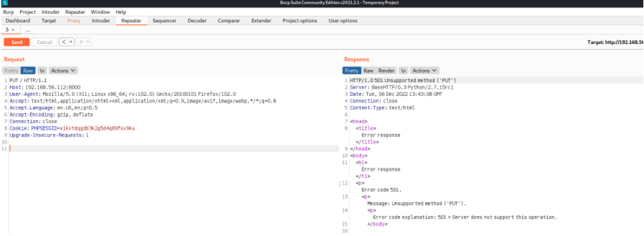Click the Burp Suite logo icon
This screenshot has width=644, height=236.
(5, 3)
